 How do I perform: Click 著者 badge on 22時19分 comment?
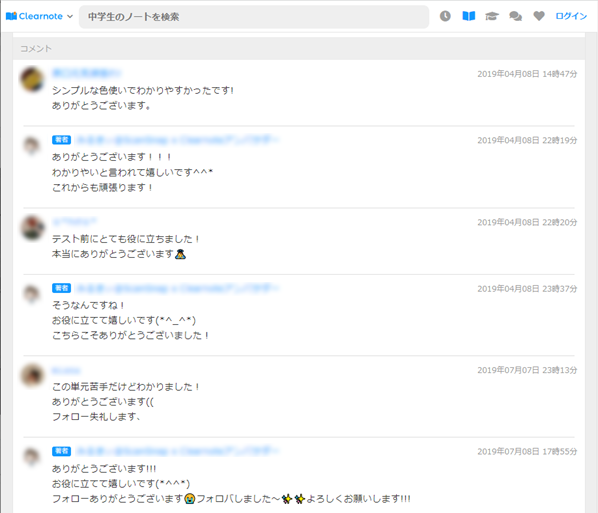(61, 140)
